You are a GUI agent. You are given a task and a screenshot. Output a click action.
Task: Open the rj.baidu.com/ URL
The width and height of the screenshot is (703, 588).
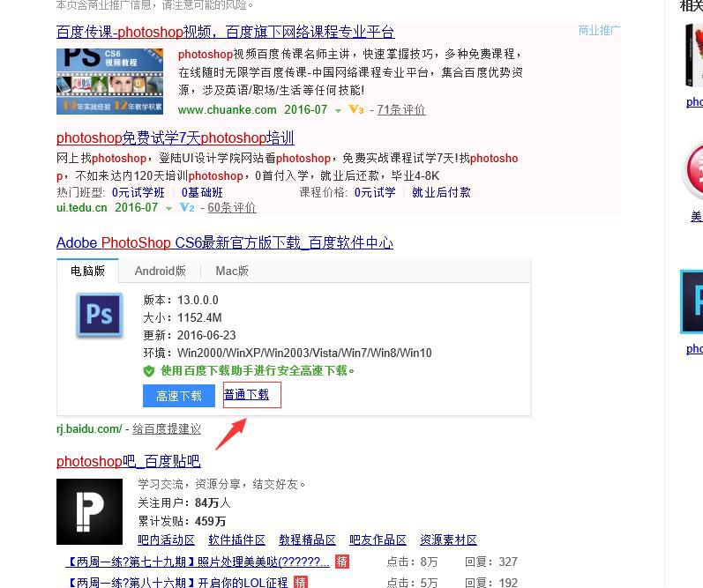pyautogui.click(x=89, y=429)
